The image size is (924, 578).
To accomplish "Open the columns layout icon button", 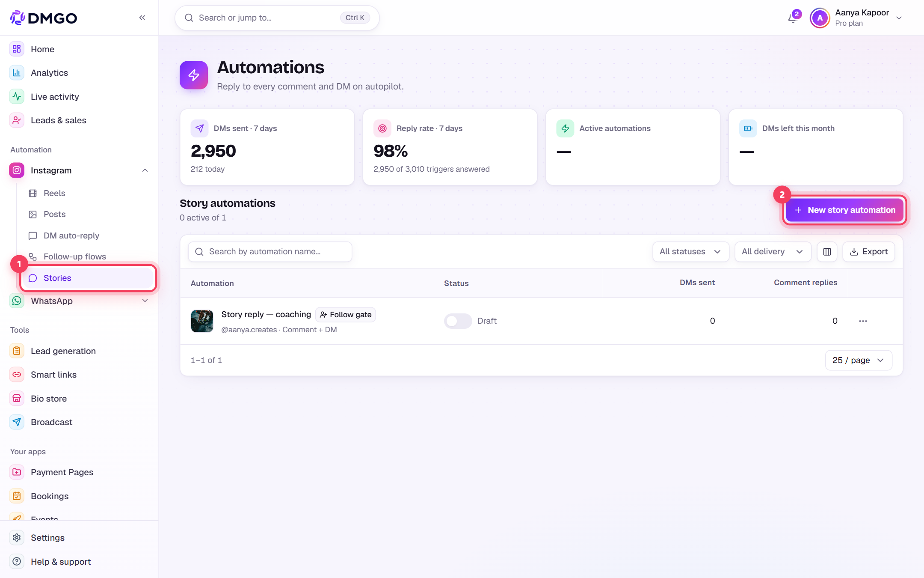I will pyautogui.click(x=827, y=252).
